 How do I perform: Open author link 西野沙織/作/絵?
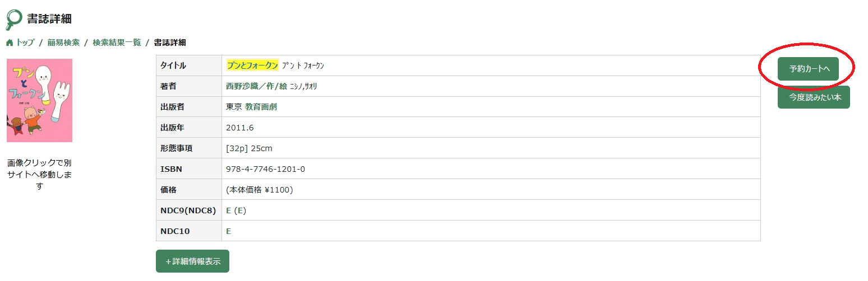point(257,86)
